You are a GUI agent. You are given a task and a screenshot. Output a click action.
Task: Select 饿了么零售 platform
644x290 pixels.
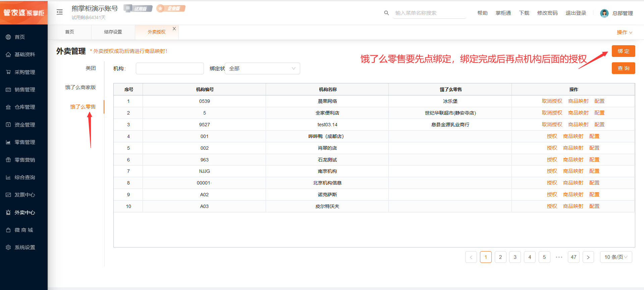(x=83, y=106)
